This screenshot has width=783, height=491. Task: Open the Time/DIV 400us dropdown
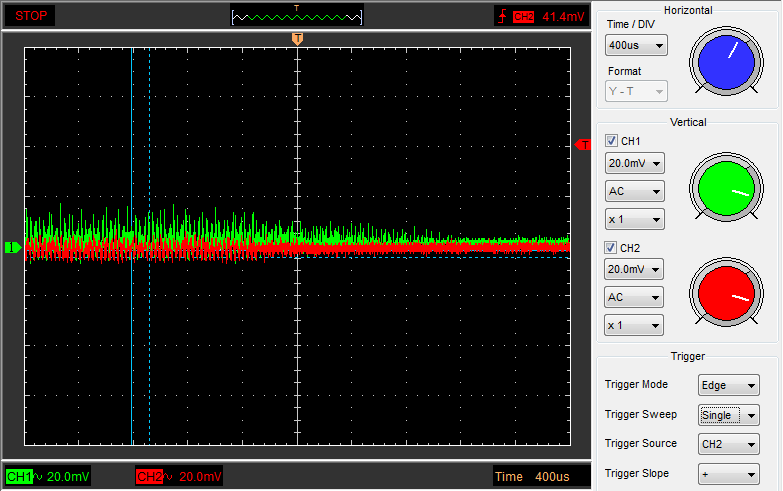(x=636, y=46)
